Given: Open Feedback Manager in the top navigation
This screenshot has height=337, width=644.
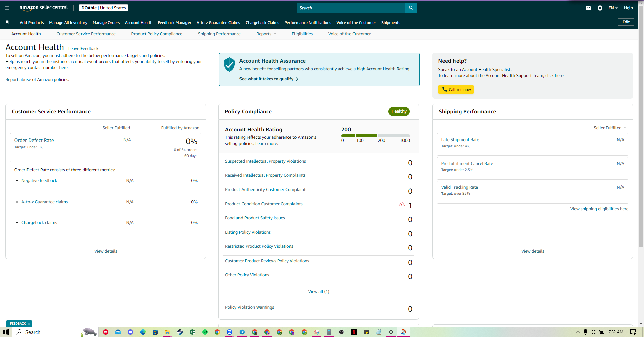Looking at the screenshot, I should click(174, 23).
